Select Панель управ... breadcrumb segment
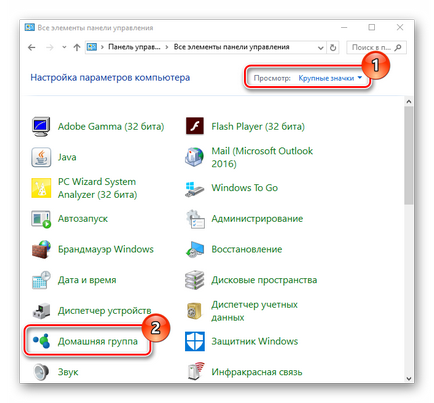This screenshot has height=403, width=434. [x=134, y=47]
